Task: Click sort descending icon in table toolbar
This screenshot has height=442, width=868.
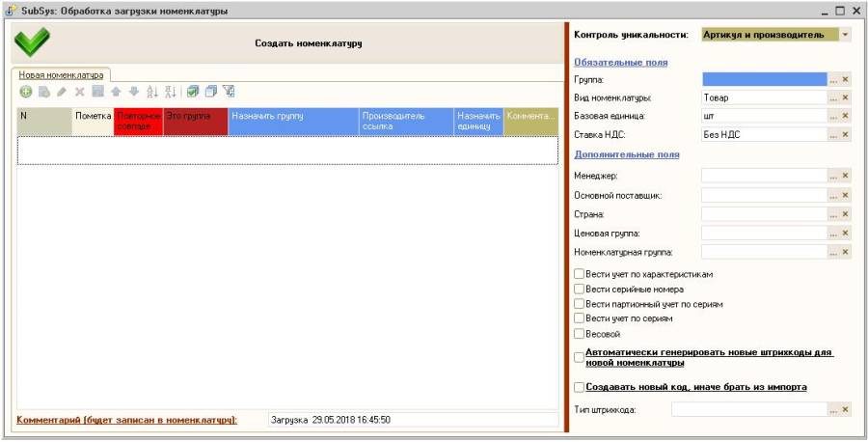Action: [167, 91]
